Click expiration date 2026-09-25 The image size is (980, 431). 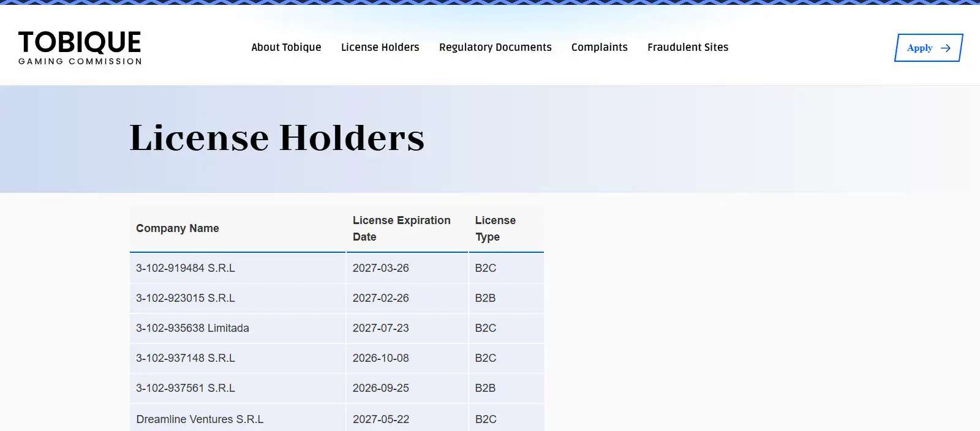381,388
